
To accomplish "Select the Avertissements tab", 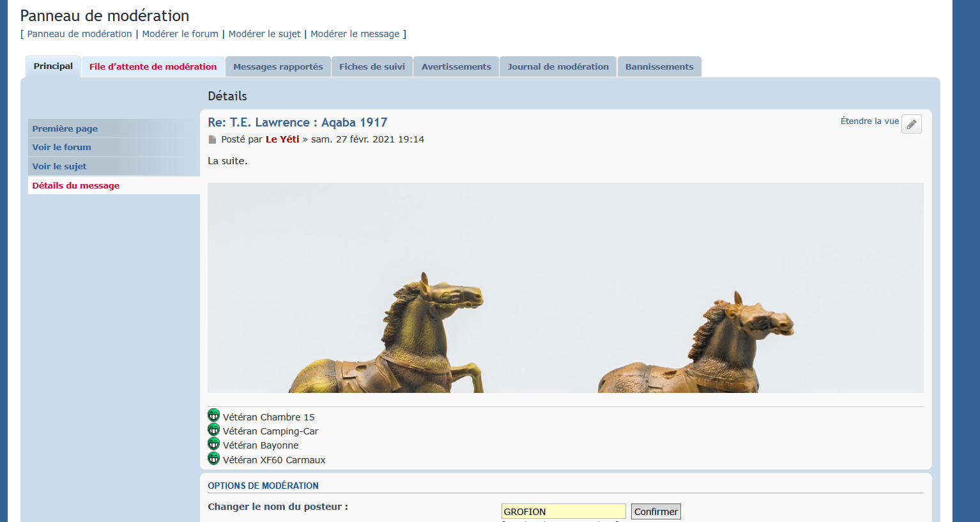I will click(x=456, y=66).
